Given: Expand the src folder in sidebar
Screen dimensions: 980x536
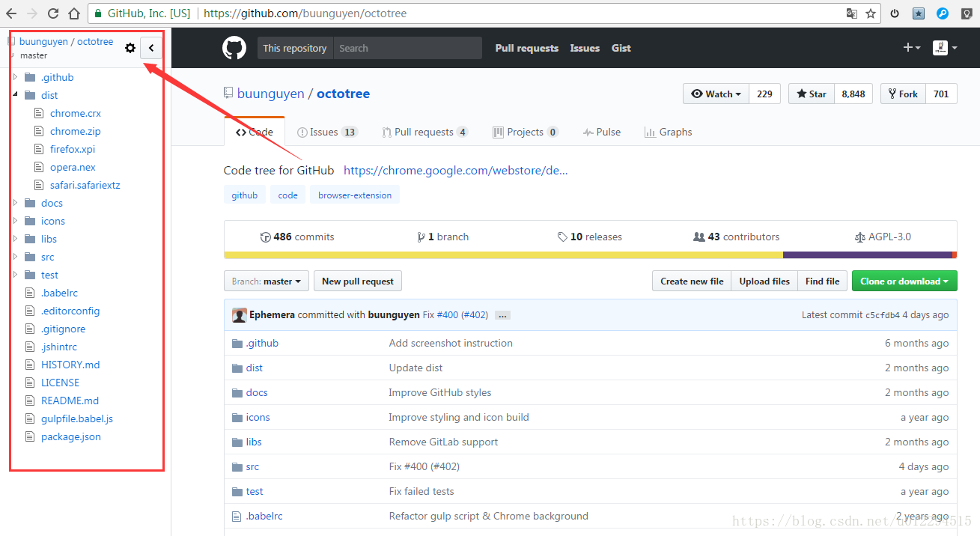Looking at the screenshot, I should click(15, 257).
